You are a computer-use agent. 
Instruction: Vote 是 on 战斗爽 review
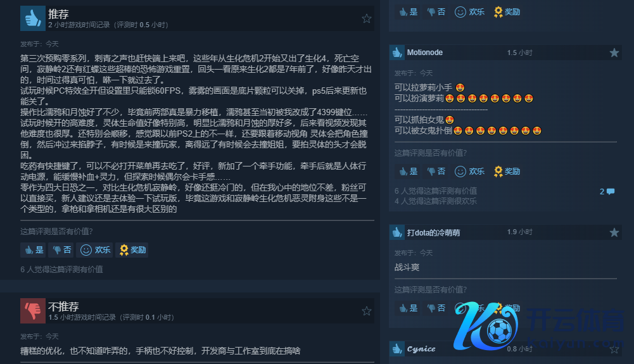(x=408, y=308)
